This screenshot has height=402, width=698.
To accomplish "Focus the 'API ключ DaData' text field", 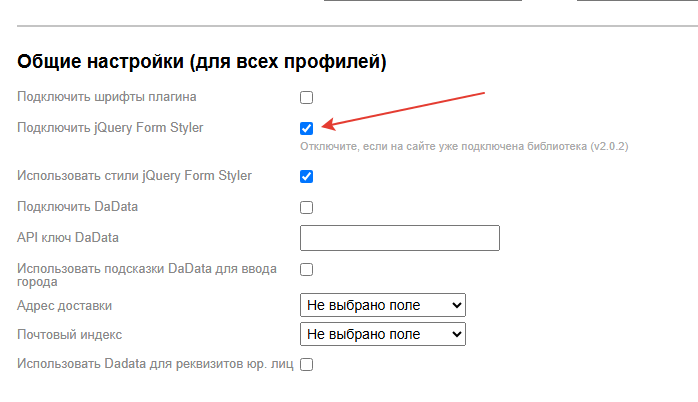I will pyautogui.click(x=400, y=238).
